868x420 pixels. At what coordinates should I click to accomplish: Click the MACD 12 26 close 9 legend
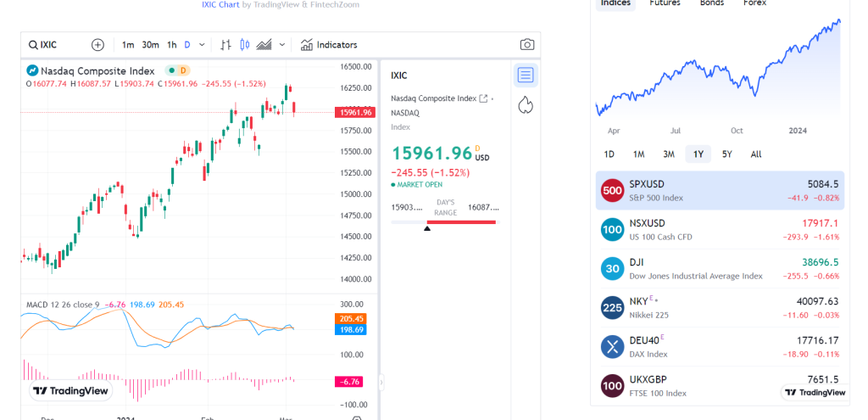64,305
